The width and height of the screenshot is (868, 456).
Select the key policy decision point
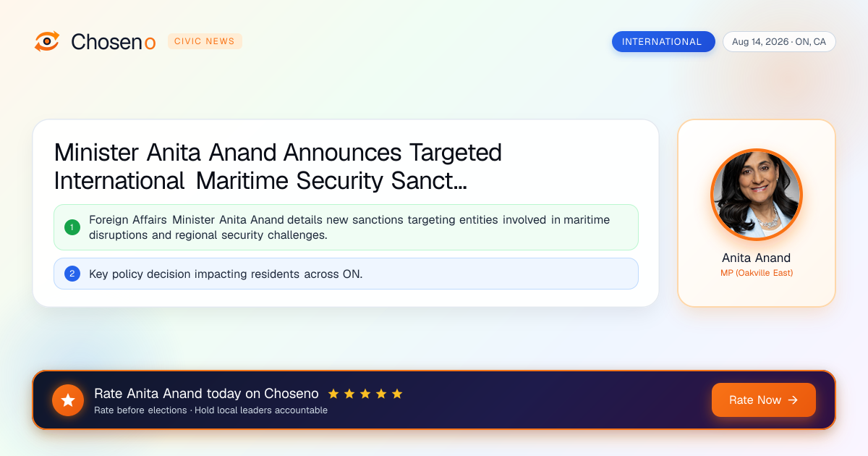[346, 274]
